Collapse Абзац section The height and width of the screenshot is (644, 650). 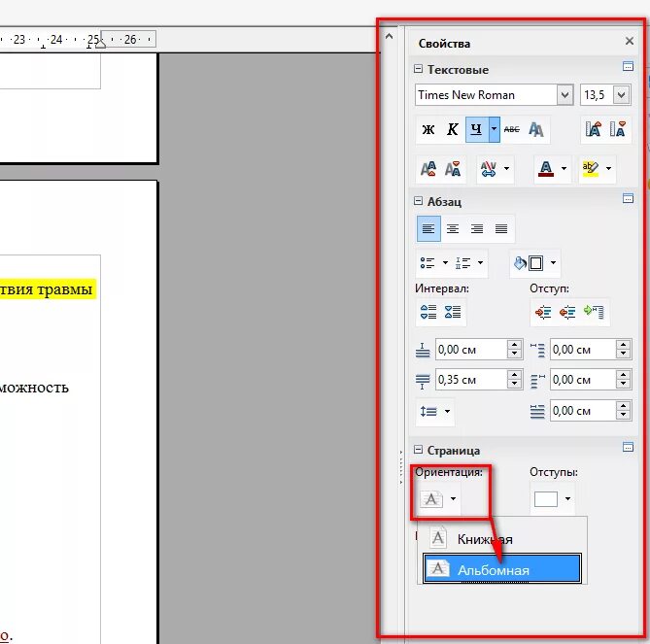pyautogui.click(x=418, y=201)
